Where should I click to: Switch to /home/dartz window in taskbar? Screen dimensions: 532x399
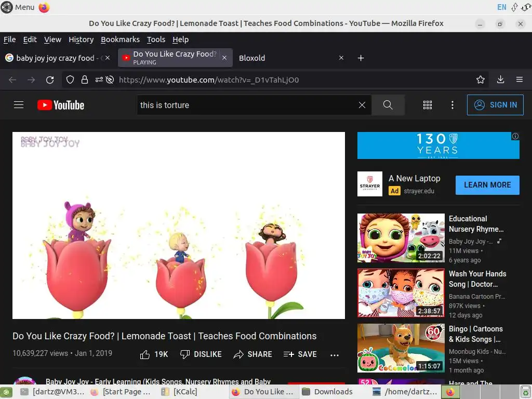(405, 392)
